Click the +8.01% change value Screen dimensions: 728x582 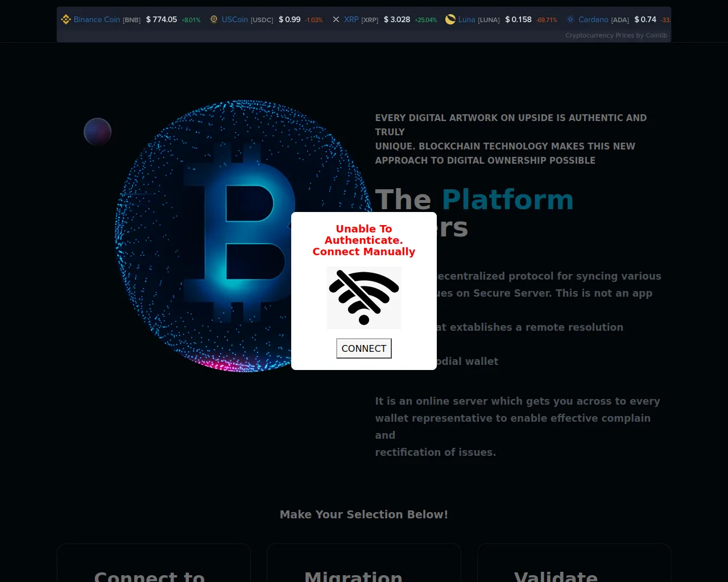click(x=191, y=20)
